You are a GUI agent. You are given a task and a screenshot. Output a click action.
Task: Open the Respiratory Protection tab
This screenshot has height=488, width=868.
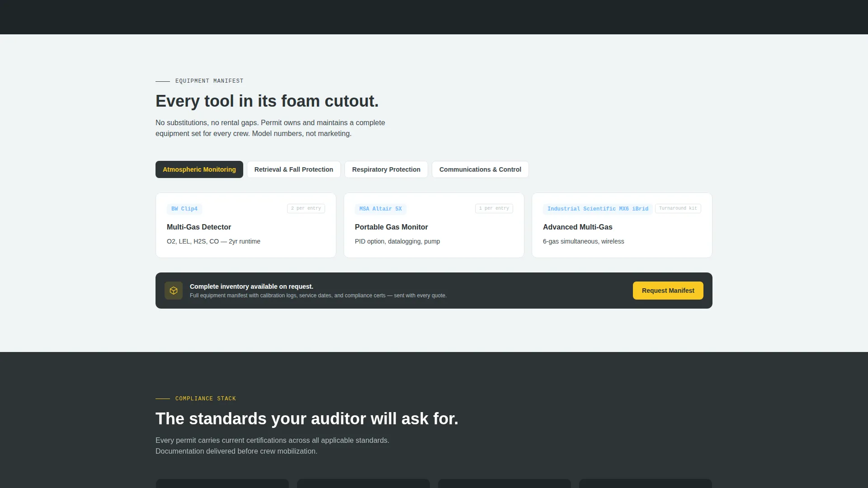click(x=386, y=169)
